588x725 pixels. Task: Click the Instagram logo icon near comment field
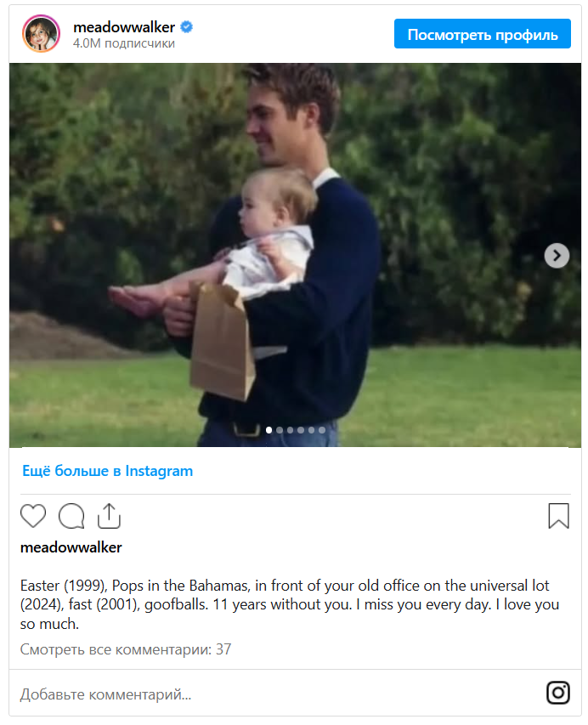click(558, 693)
